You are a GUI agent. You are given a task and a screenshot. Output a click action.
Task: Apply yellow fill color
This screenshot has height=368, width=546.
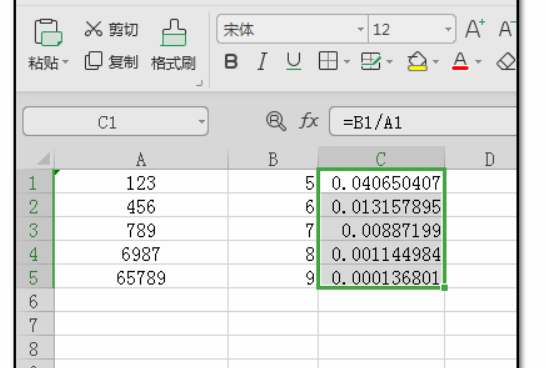coord(417,61)
